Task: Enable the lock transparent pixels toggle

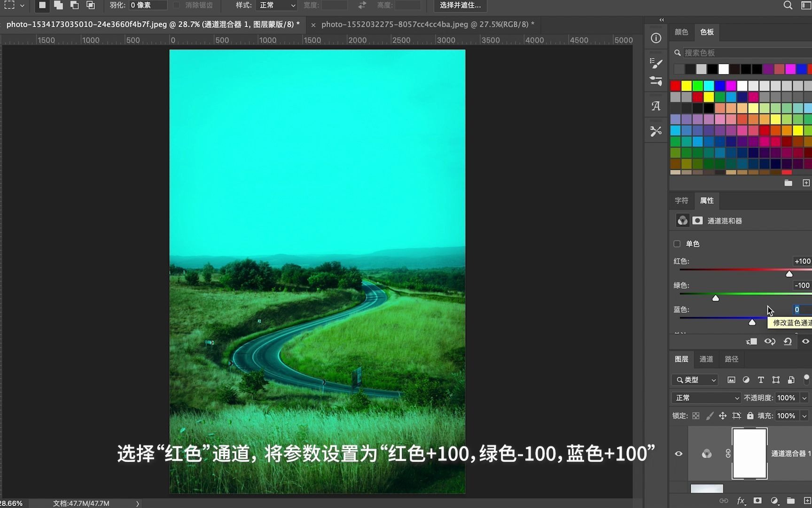Action: pyautogui.click(x=695, y=415)
